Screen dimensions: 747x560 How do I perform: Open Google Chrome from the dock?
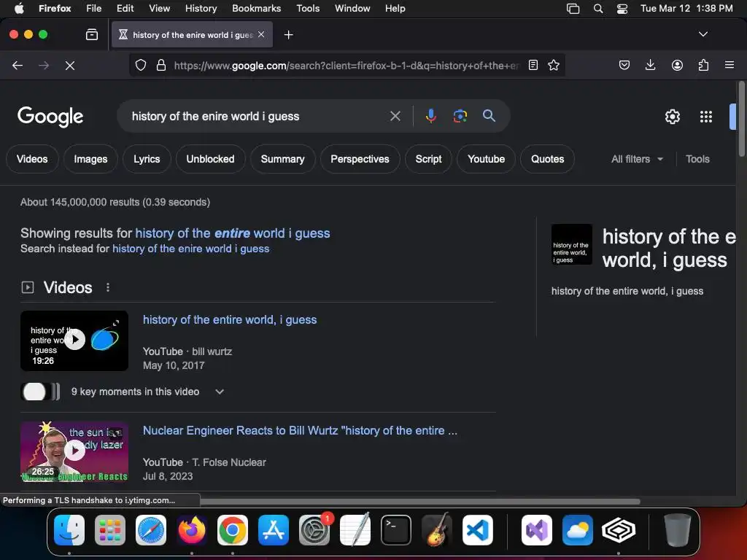click(233, 530)
